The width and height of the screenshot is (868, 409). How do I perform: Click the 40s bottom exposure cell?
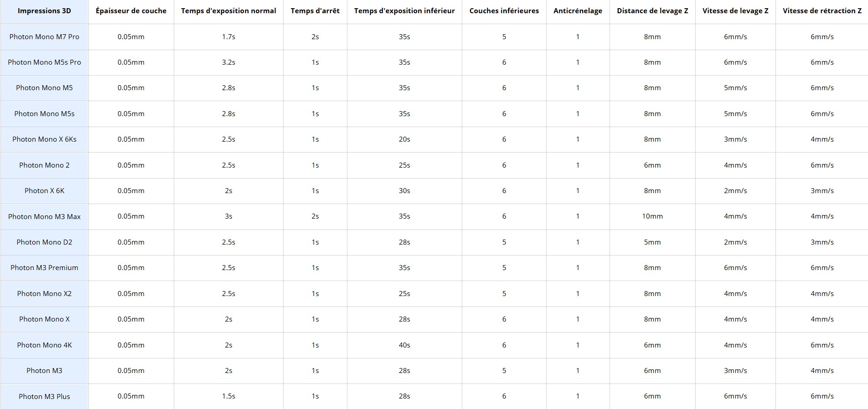click(x=404, y=345)
